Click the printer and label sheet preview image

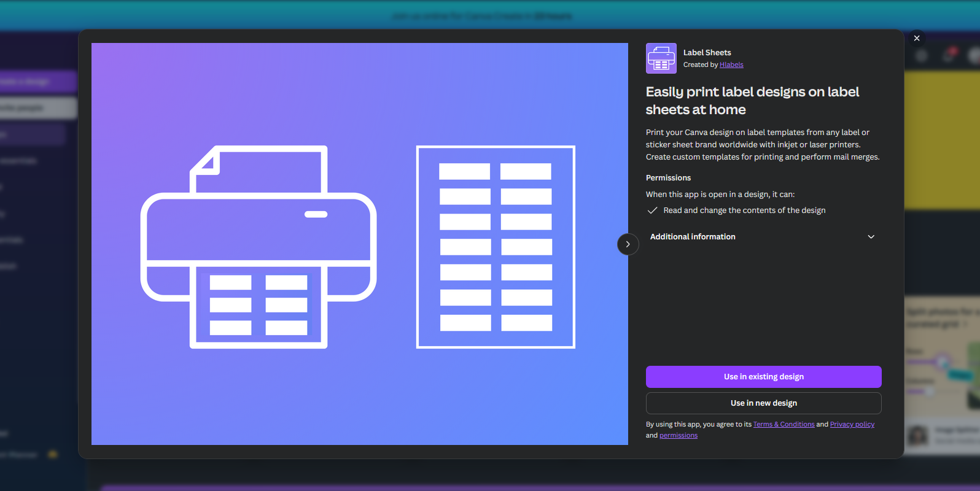(360, 244)
